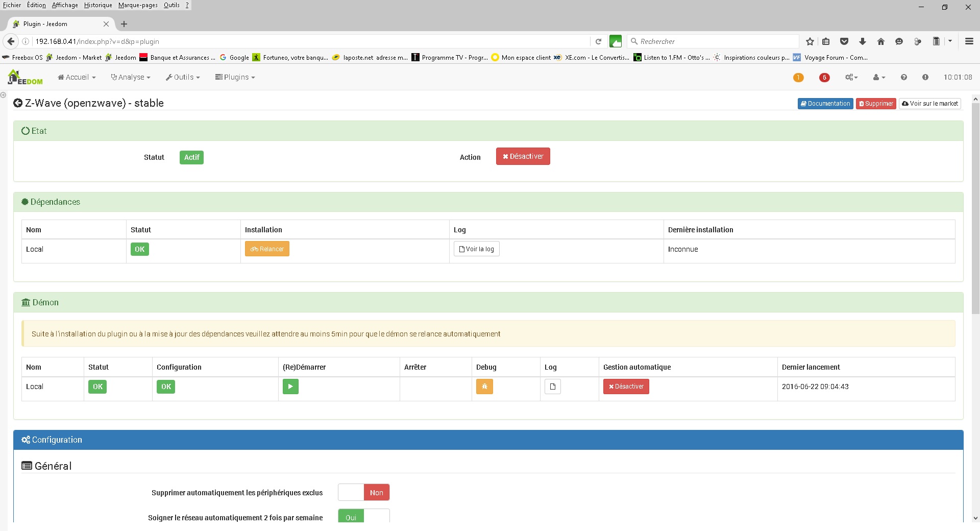Click the three-spheres extension icon in toolbar
The image size is (980, 531).
(x=918, y=41)
